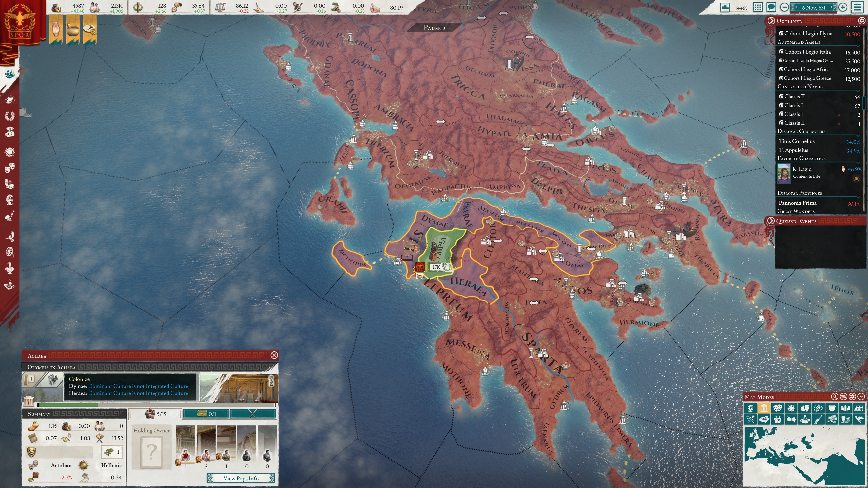Image resolution: width=868 pixels, height=488 pixels.
Task: Select the cauldron map mode
Action: [x=832, y=408]
